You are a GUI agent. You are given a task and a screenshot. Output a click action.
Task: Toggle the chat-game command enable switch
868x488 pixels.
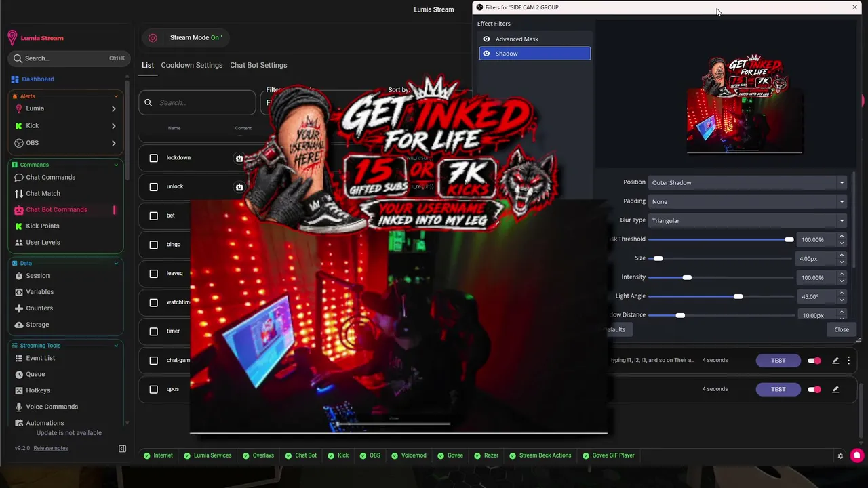(x=814, y=361)
